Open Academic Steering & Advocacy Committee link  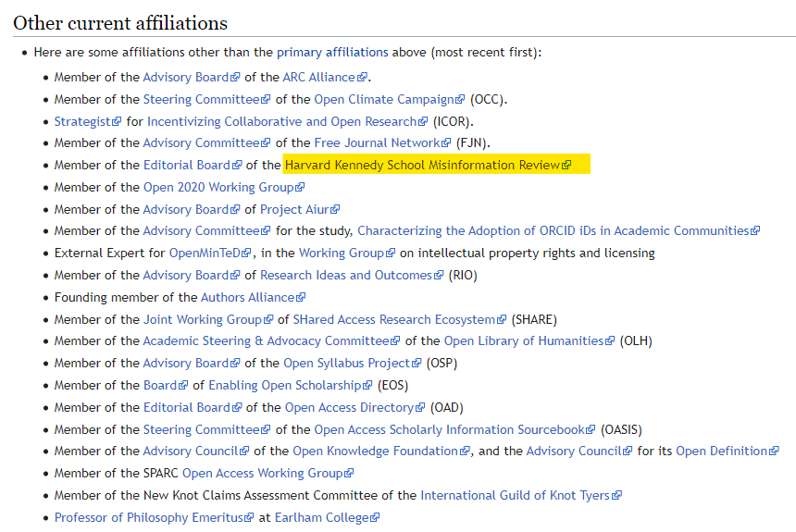click(271, 341)
